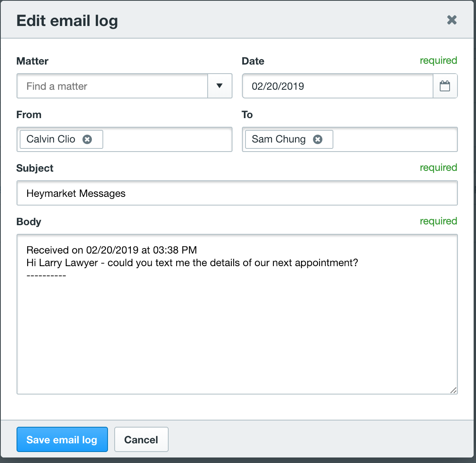476x463 pixels.
Task: Remove Sam Chung from the To field
Action: pyautogui.click(x=318, y=139)
